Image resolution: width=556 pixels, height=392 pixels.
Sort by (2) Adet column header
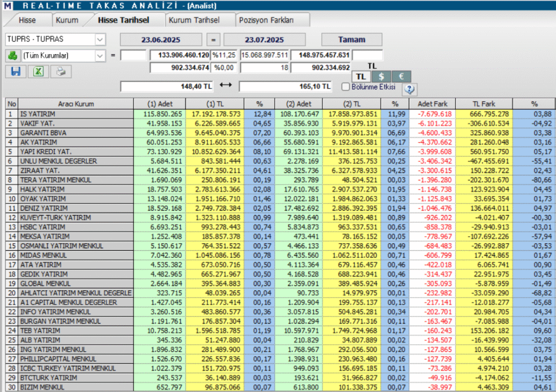(x=299, y=104)
